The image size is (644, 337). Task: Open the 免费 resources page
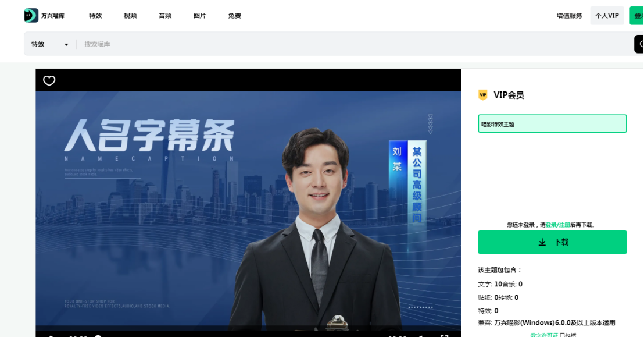(234, 16)
